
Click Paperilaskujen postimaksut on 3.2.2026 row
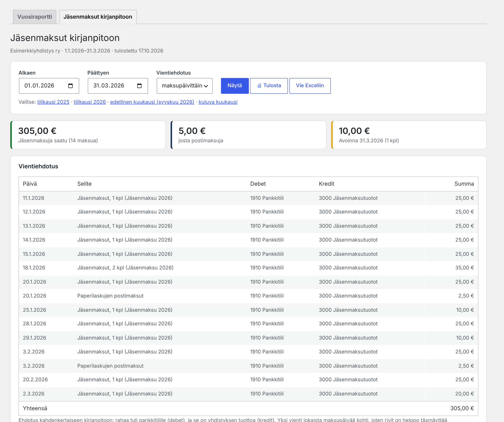point(110,366)
